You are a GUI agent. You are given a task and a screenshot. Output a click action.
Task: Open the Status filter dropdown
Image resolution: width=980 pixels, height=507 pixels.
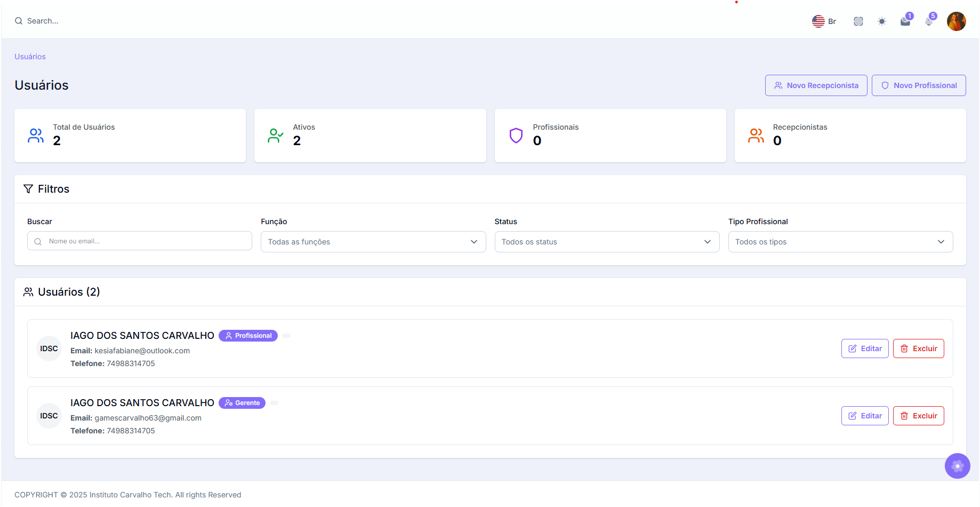(x=606, y=242)
